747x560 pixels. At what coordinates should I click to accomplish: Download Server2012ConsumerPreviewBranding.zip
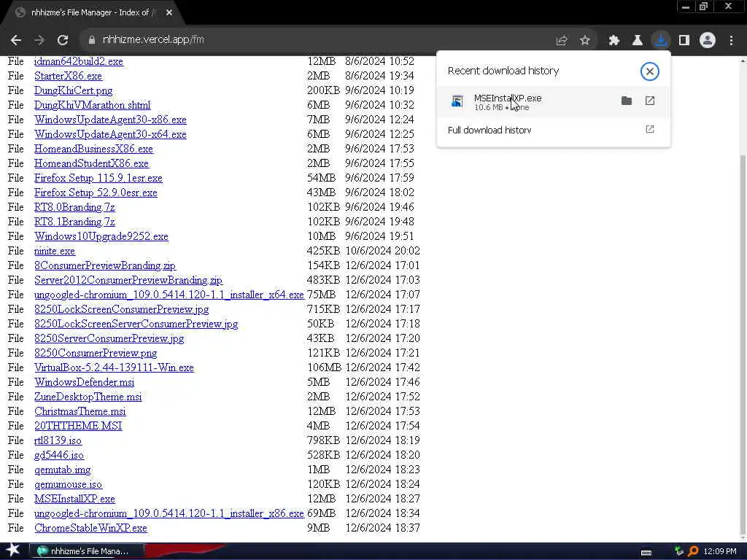128,280
